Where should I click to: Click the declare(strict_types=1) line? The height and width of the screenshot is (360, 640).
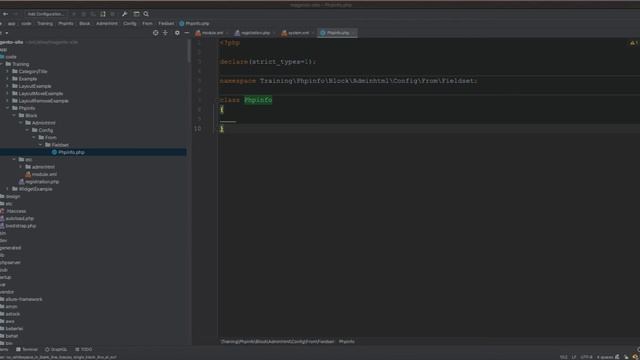point(268,62)
